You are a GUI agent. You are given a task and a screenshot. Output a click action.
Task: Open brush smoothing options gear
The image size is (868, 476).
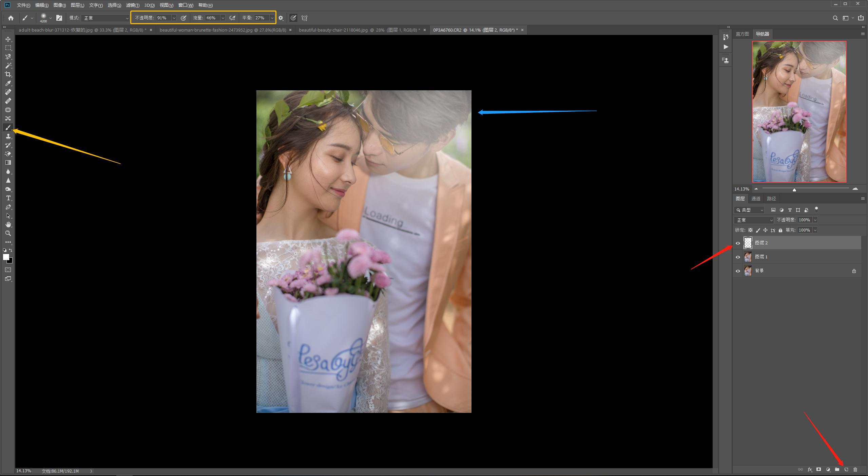pyautogui.click(x=281, y=18)
